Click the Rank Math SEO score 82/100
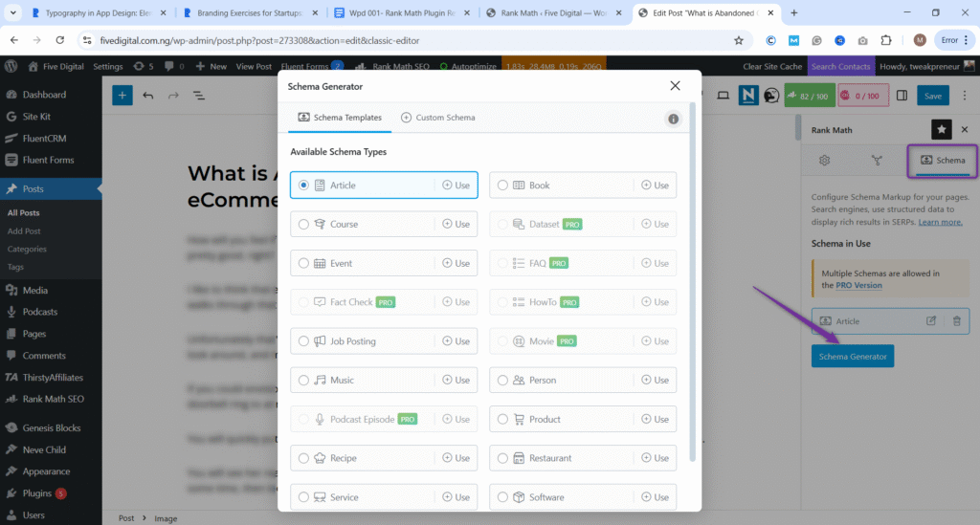 point(810,96)
